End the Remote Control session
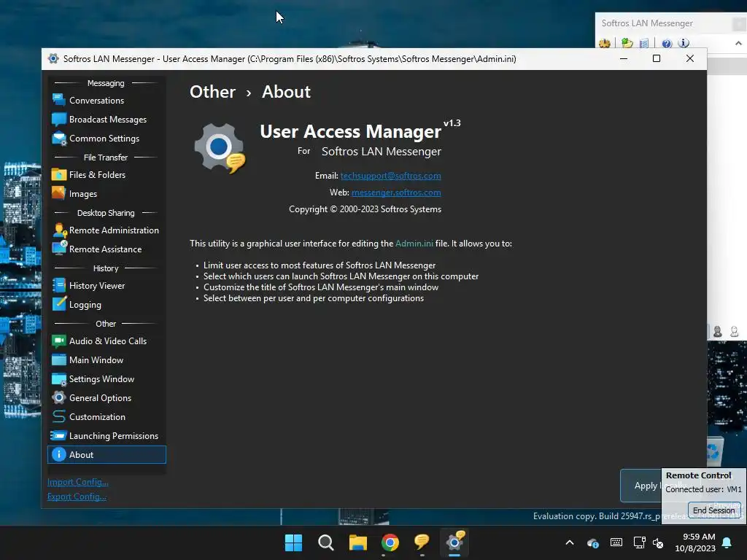Image resolution: width=747 pixels, height=560 pixels. 713,510
